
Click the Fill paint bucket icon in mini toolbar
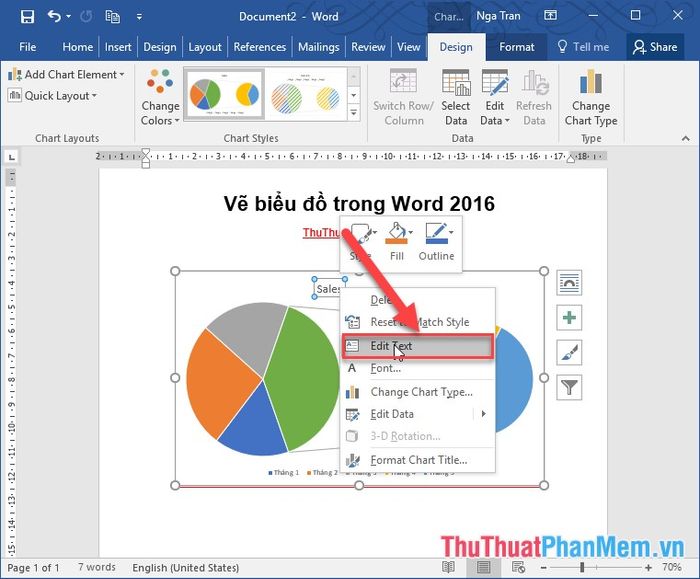coord(396,233)
